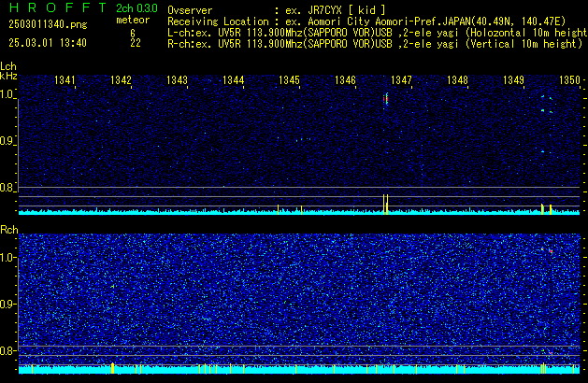Click the Lch 1.0 kHz frequency label
Screen dimensions: 588x383
coord(7,94)
